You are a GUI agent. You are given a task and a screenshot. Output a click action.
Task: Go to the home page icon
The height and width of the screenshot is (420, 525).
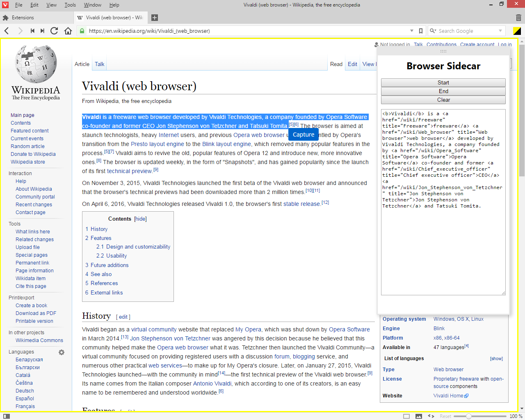(68, 31)
